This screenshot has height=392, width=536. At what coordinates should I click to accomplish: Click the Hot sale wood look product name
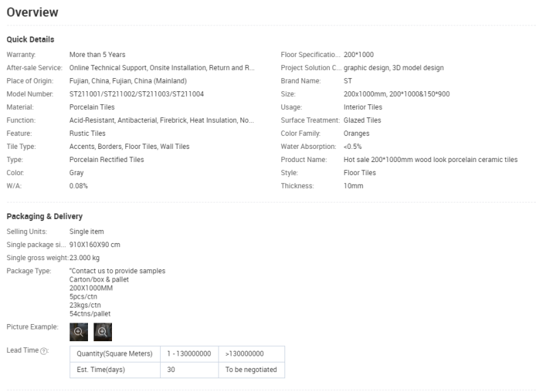pos(430,160)
